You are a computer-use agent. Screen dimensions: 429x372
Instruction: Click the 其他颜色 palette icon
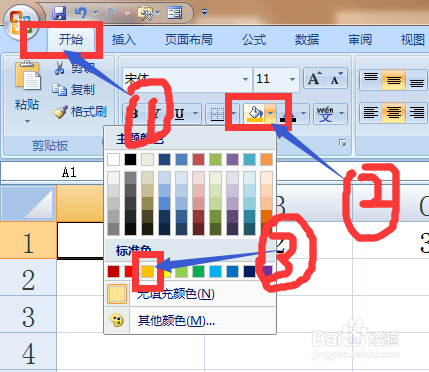(x=117, y=321)
